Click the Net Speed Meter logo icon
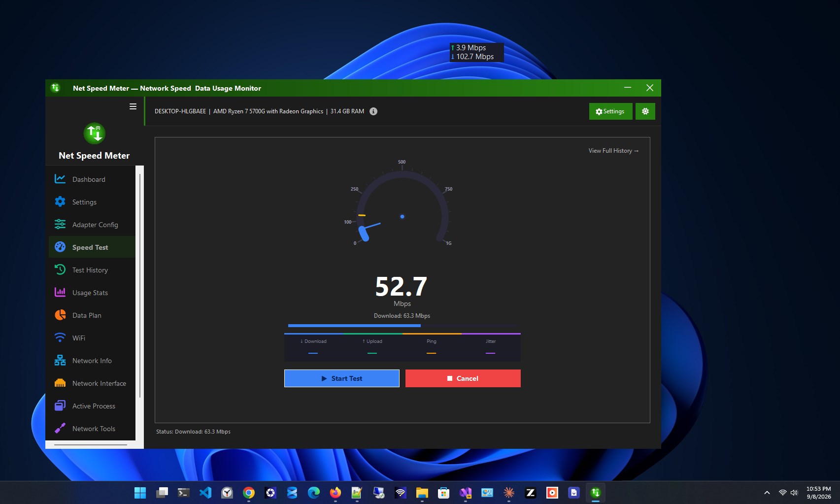Viewport: 840px width, 504px height. (x=94, y=134)
